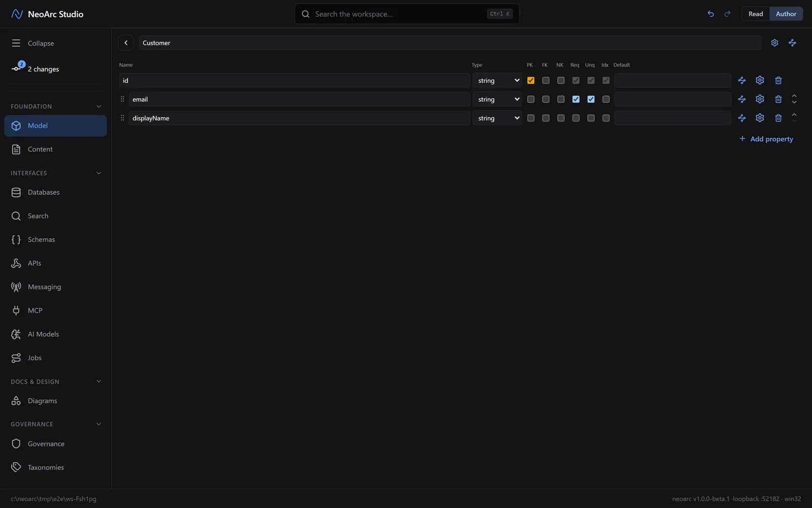Collapse the Docs & Design section
The height and width of the screenshot is (508, 812).
[x=99, y=381]
